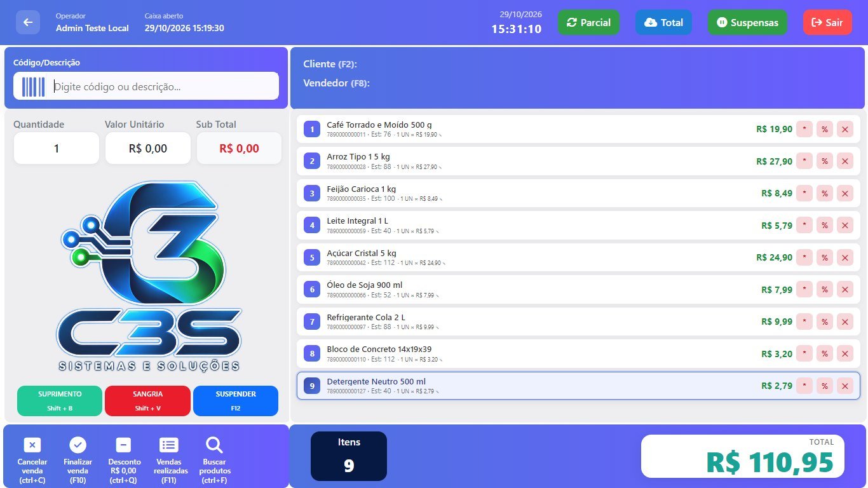Screen dimensions: 868x488
Task: Click the Sub Total R$ 0,00 value
Action: pos(239,148)
